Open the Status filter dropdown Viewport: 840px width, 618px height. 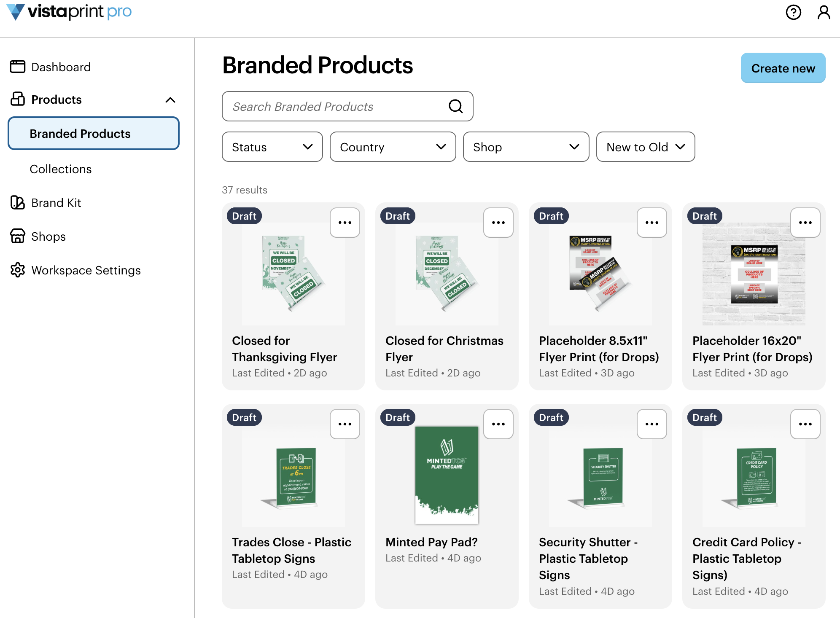[x=272, y=147]
